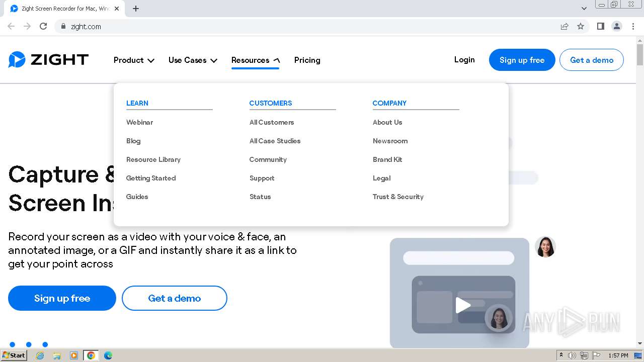Expand the Product dropdown menu
This screenshot has width=644, height=362.
pos(134,60)
